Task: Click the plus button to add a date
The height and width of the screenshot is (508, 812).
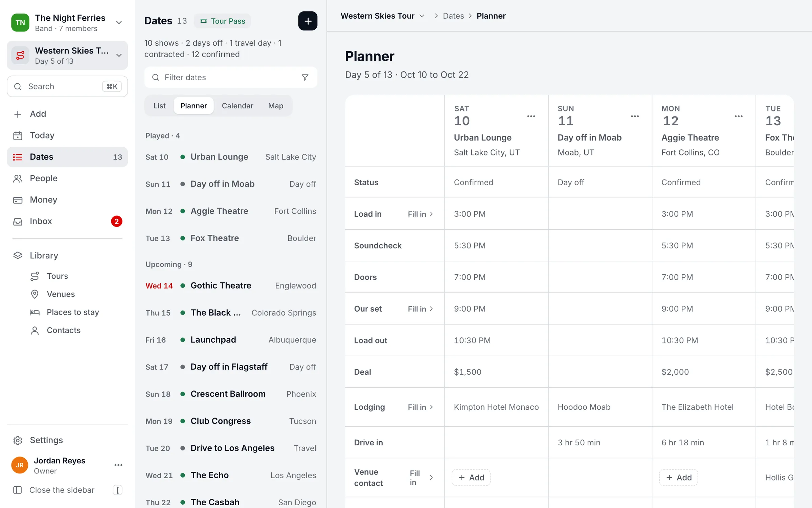Action: click(x=308, y=21)
